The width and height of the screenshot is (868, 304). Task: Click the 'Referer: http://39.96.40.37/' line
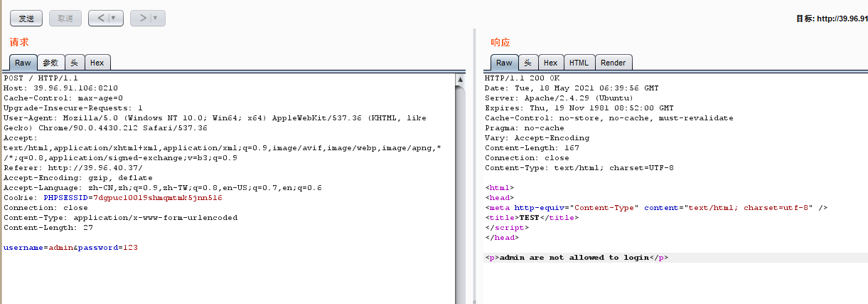(x=73, y=168)
